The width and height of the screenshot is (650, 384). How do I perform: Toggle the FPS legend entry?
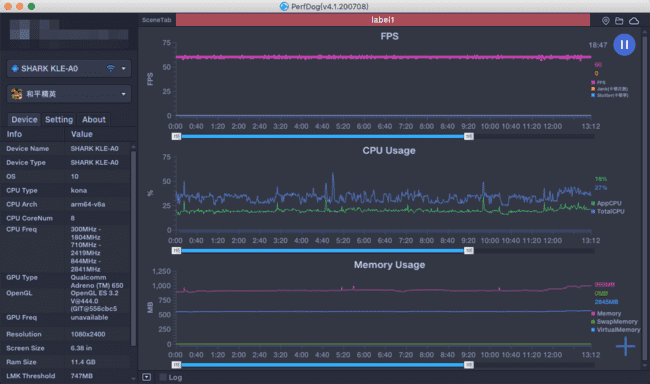pyautogui.click(x=598, y=83)
